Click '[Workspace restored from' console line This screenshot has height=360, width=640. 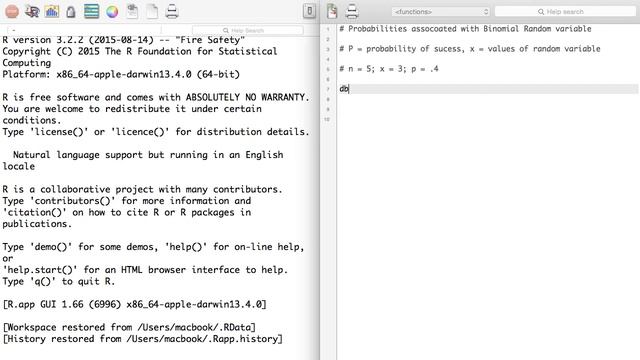coord(129,327)
